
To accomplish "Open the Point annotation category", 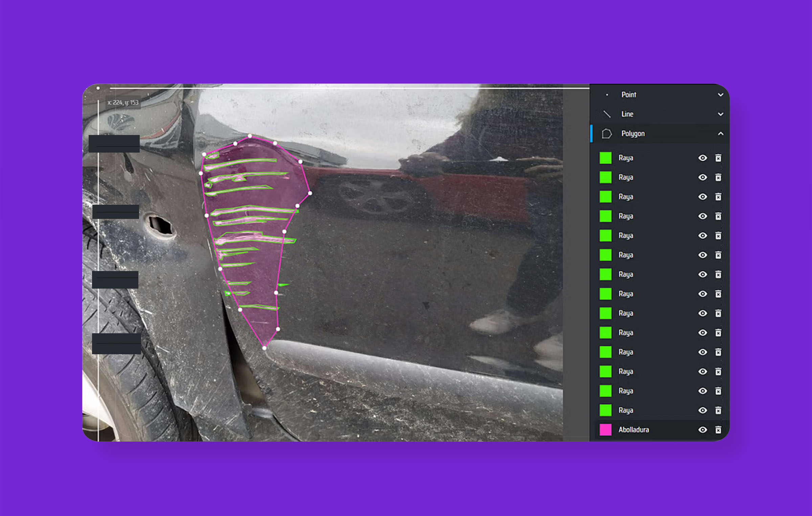I will pyautogui.click(x=660, y=95).
